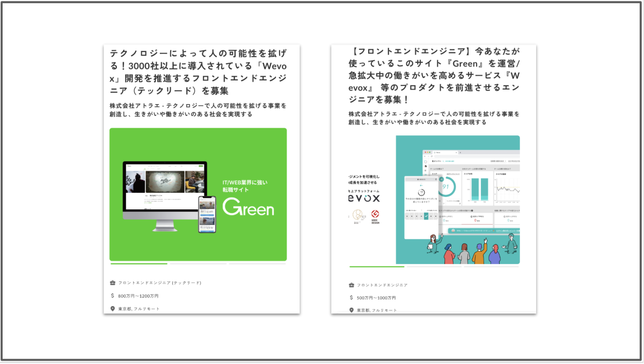
Task: Click the iMac mockup in Green banner
Action: coord(164,193)
